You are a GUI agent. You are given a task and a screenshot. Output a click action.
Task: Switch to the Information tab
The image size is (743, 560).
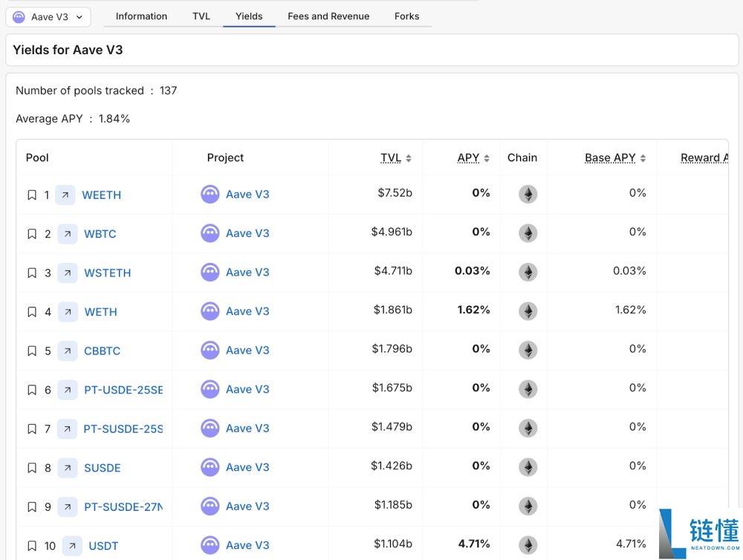point(141,16)
